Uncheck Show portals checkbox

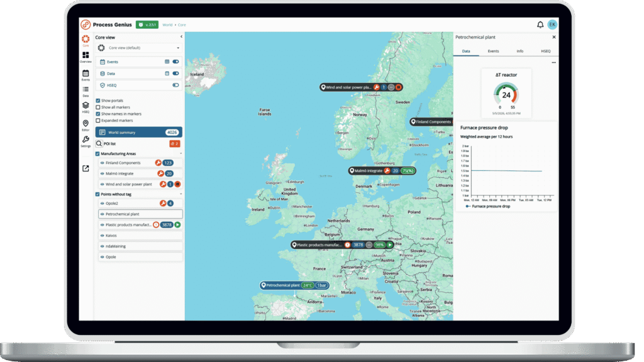coord(97,101)
